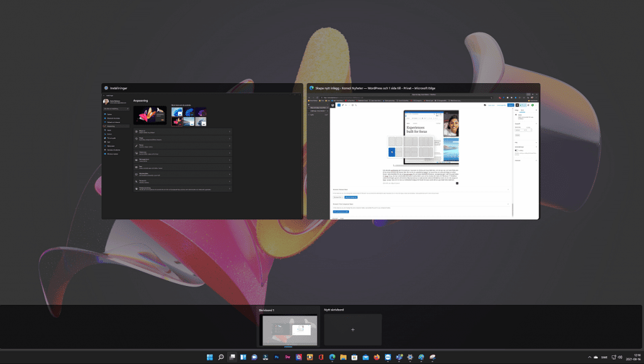Open the red Office app icon

(321, 357)
